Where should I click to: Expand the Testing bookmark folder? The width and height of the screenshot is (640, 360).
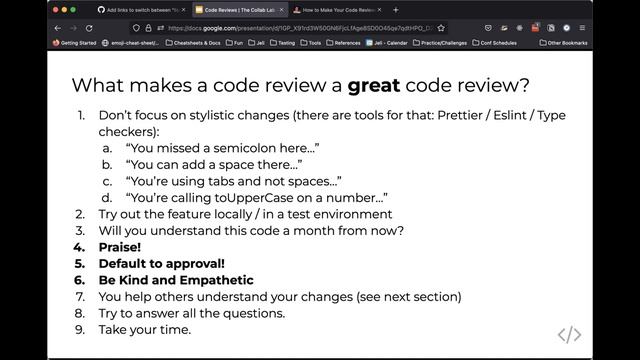(282, 43)
